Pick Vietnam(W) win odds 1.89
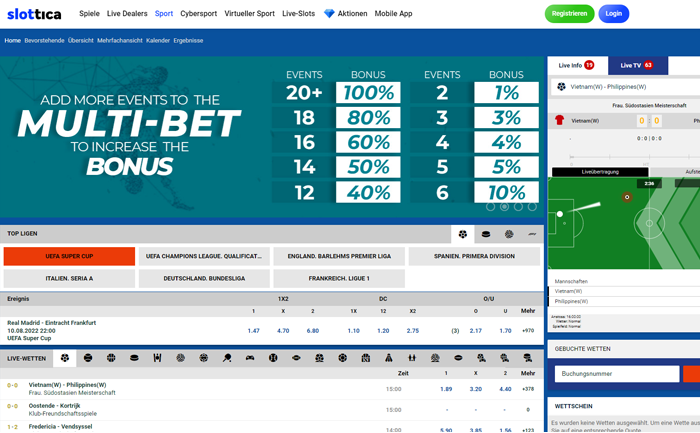This screenshot has width=700, height=433. click(446, 389)
